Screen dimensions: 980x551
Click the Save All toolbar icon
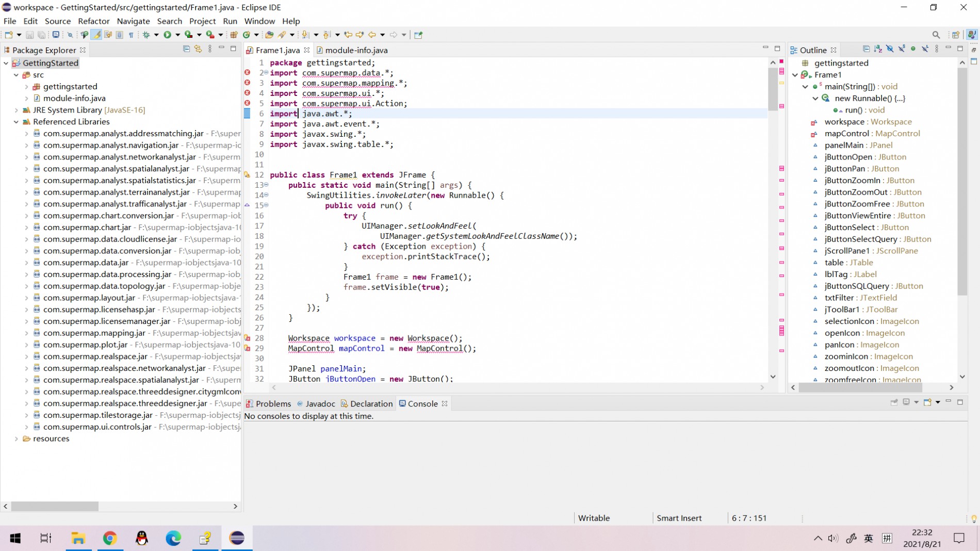(41, 35)
